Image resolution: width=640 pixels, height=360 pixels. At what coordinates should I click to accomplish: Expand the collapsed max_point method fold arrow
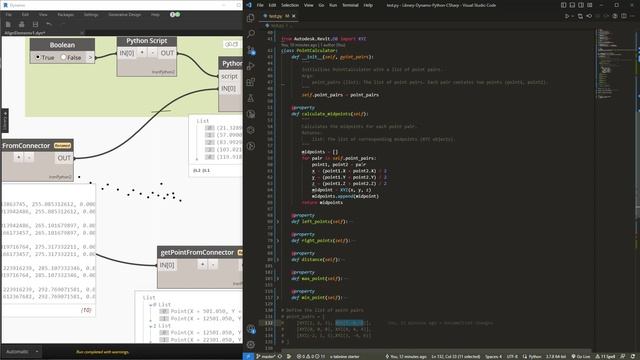click(278, 279)
